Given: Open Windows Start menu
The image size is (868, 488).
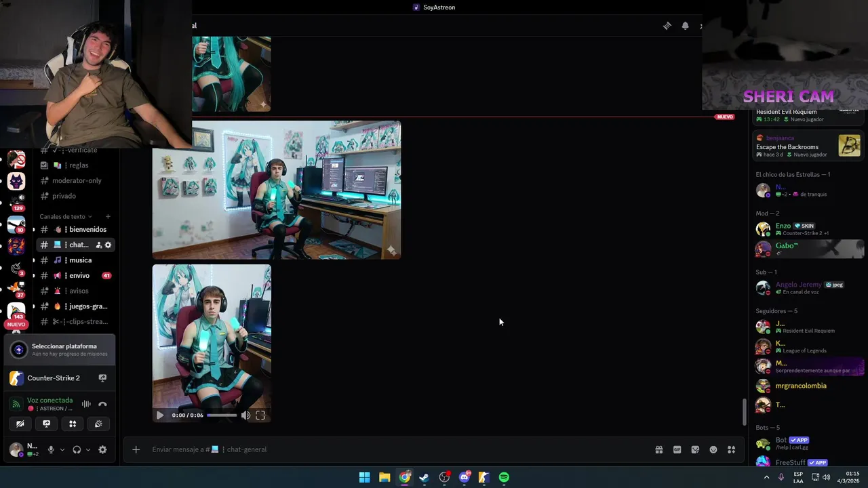Looking at the screenshot, I should pyautogui.click(x=364, y=477).
